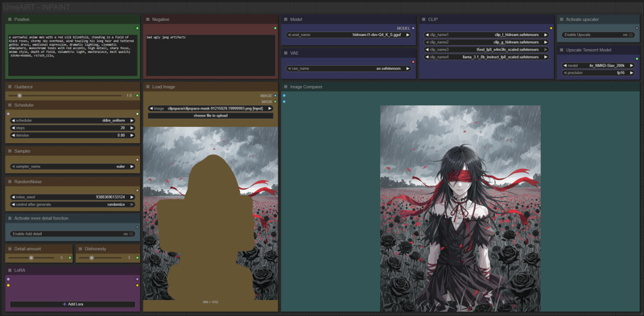This screenshot has height=316, width=644.
Task: Toggle the Enable Add detail switch
Action: click(131, 234)
